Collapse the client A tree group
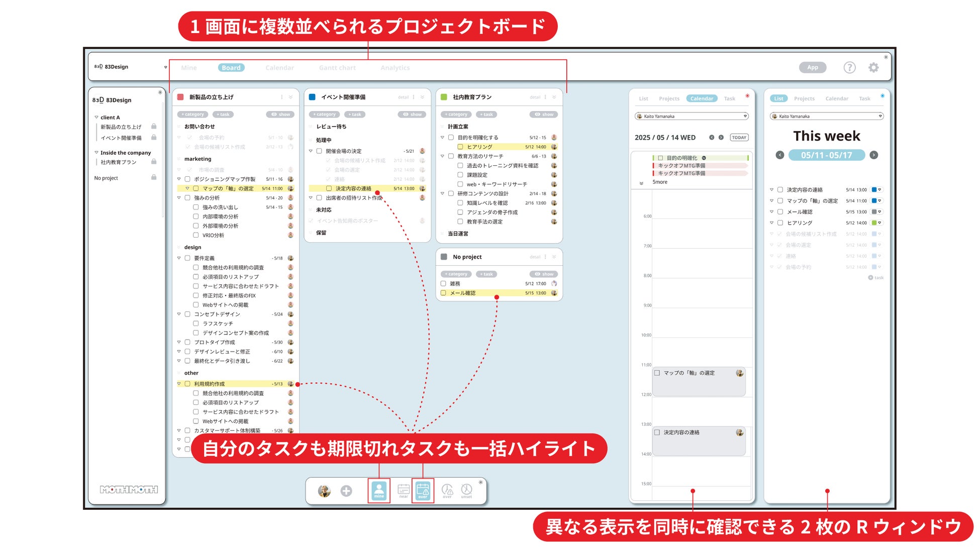Screen dimensions: 980x551 [x=96, y=117]
